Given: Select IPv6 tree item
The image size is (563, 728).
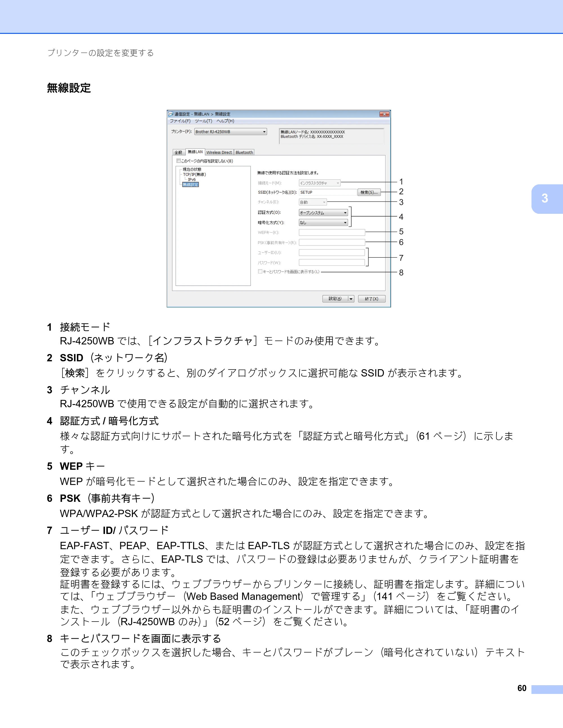Looking at the screenshot, I should point(191,179).
